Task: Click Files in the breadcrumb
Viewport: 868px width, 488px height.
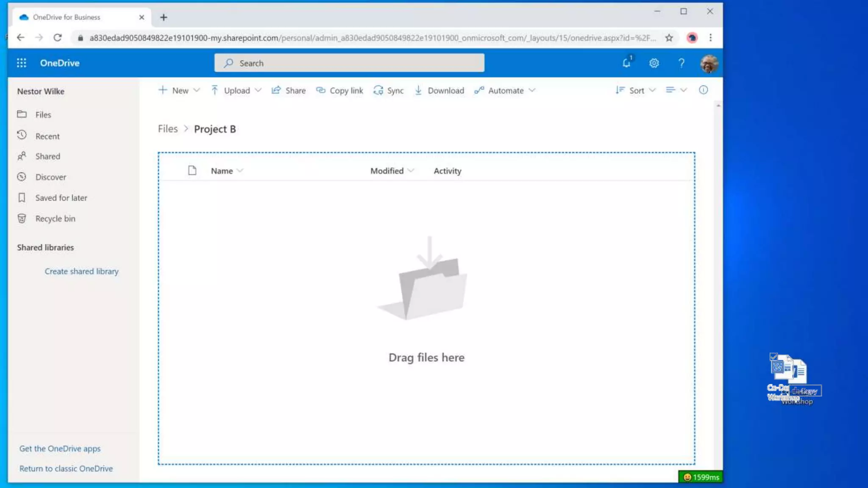Action: tap(168, 129)
